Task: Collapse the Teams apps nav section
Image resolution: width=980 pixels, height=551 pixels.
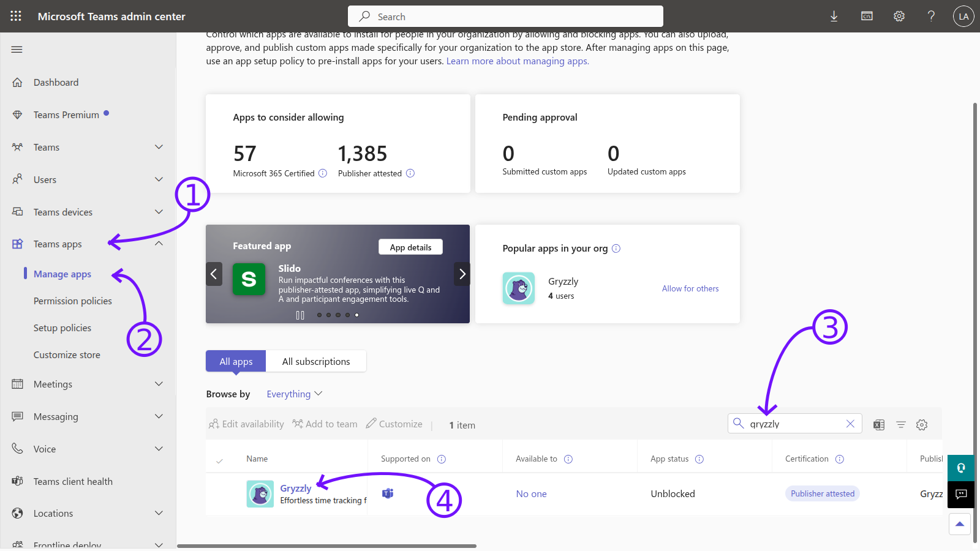Action: tap(159, 244)
